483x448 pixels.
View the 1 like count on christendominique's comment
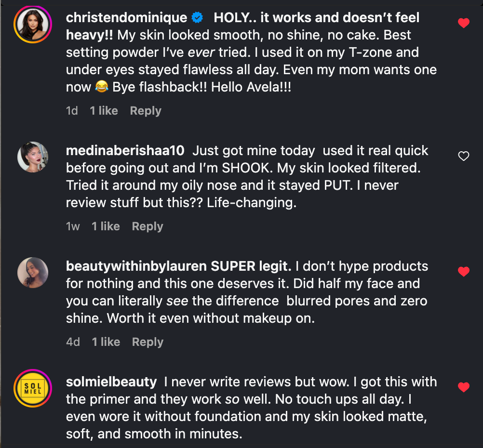coord(104,111)
